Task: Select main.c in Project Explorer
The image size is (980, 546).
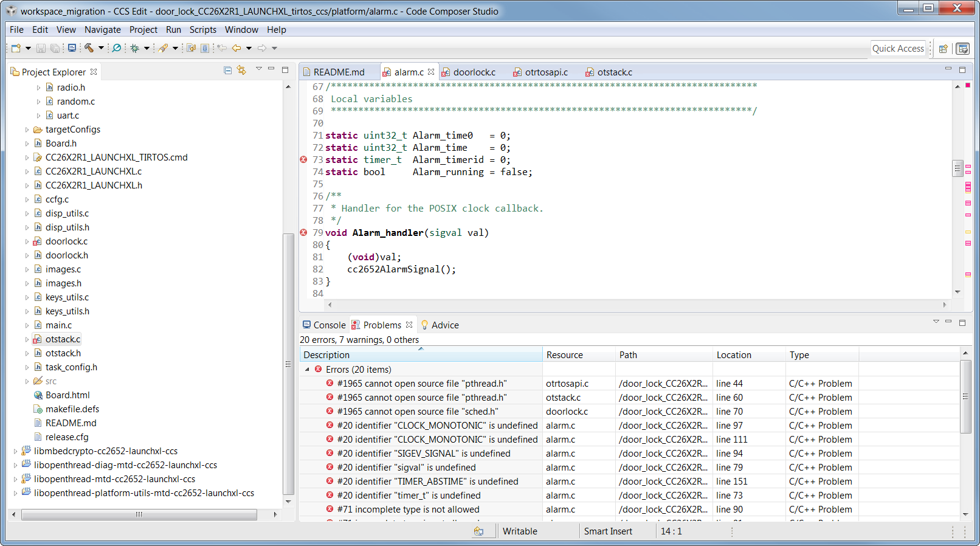Action: (58, 325)
